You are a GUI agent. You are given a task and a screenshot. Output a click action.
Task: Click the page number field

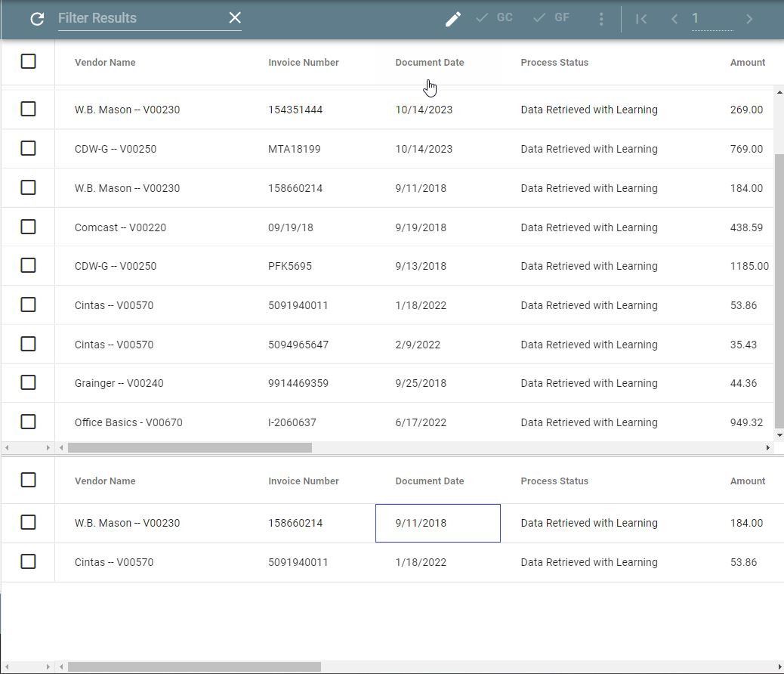711,19
